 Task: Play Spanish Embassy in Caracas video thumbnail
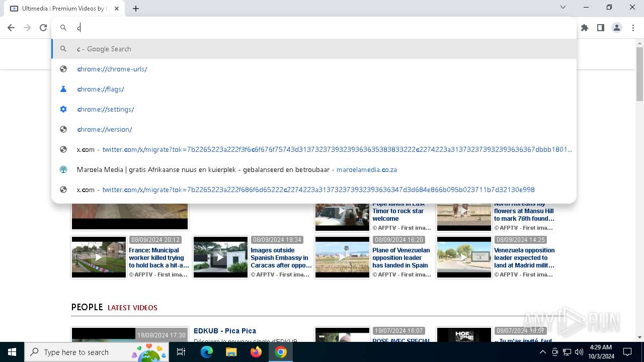pyautogui.click(x=220, y=257)
